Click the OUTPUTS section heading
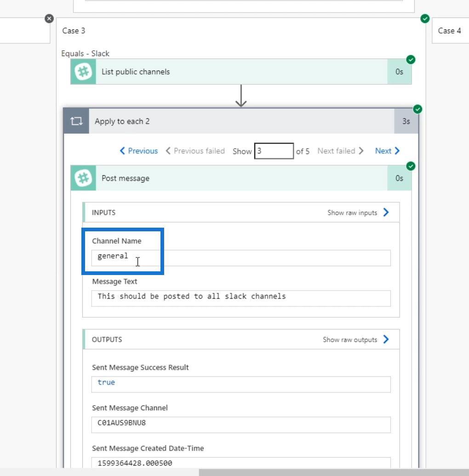Image resolution: width=469 pixels, height=476 pixels. pyautogui.click(x=107, y=339)
